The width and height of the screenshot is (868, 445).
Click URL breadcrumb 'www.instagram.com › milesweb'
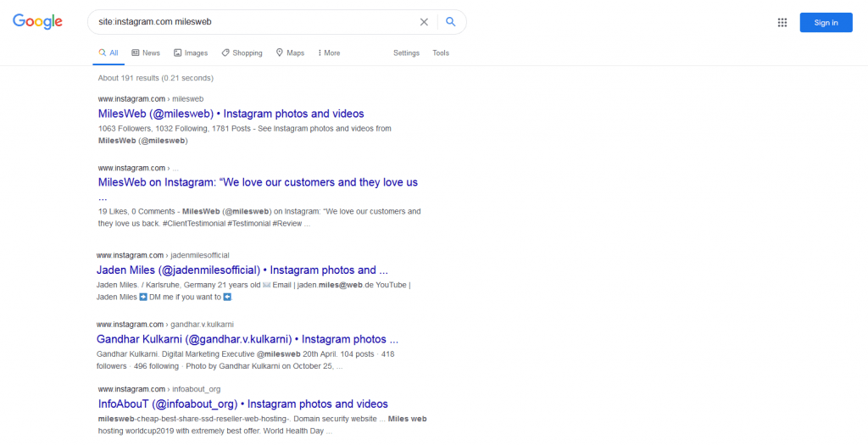(151, 99)
